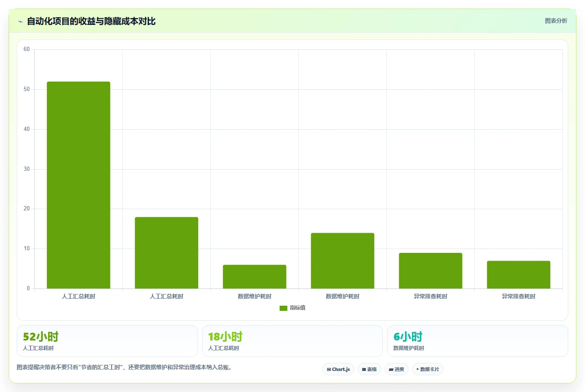Click the footer note starting 图表提醒决策者
Viewport: 585px width, 392px height.
point(124,368)
